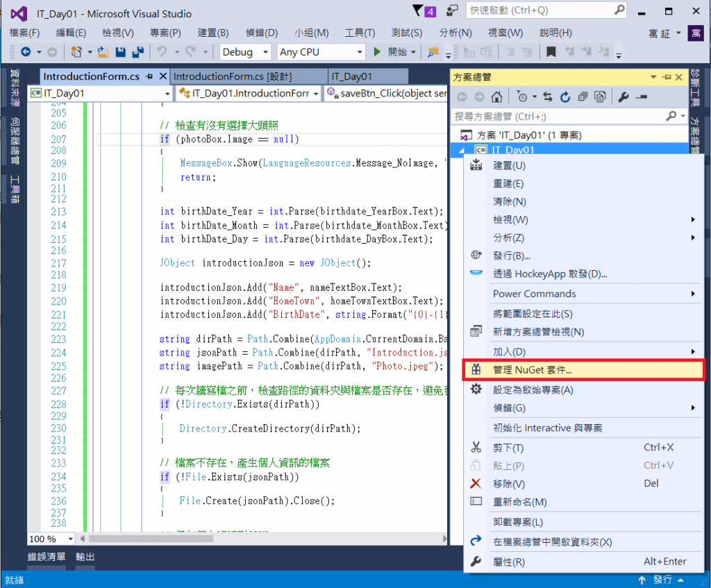711x588 pixels.
Task: Open the 工具箱 side tab
Action: (15, 189)
